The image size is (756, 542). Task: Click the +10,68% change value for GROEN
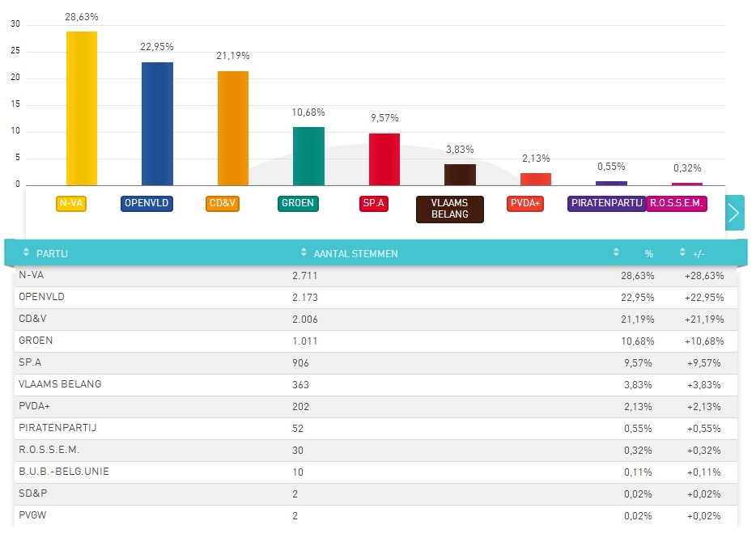tap(704, 341)
